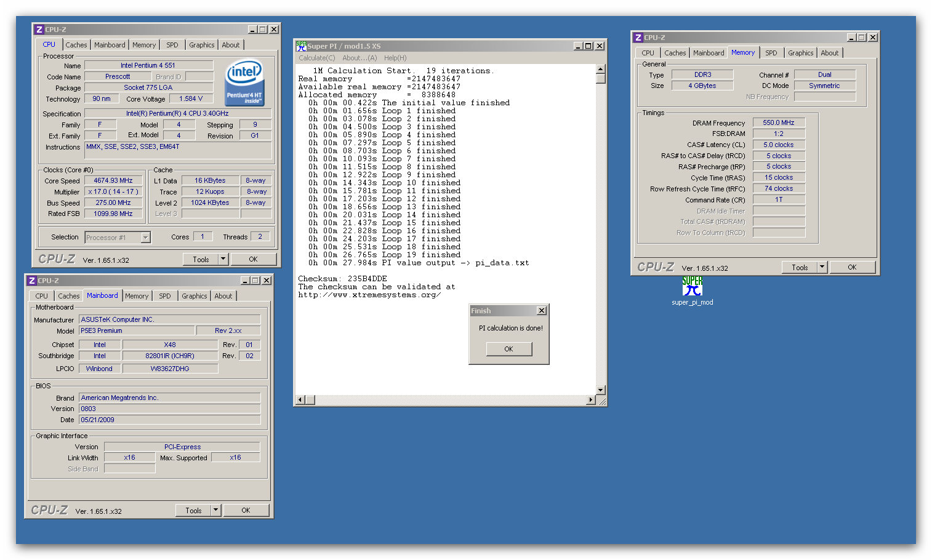Open the Tools dropdown arrow in the CPU tab window
This screenshot has height=560, width=932.
click(223, 259)
